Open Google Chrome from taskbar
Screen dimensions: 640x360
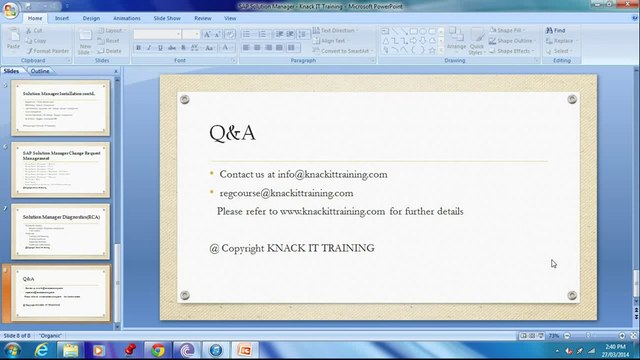point(158,350)
